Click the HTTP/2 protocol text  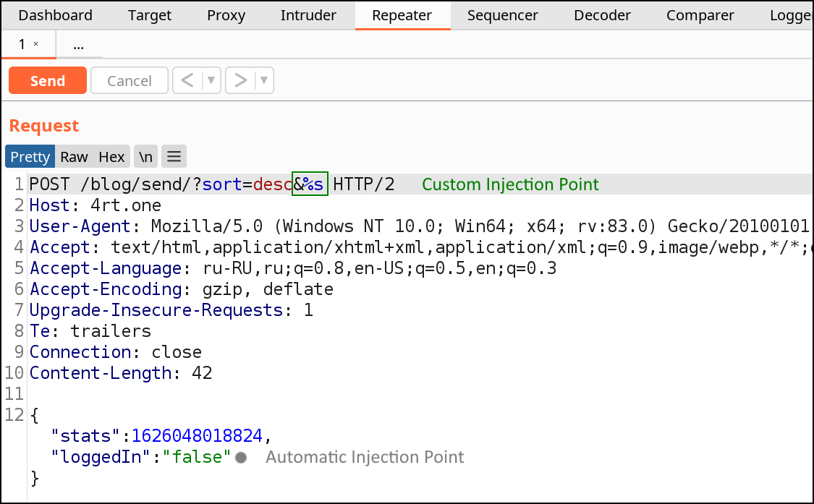tap(363, 184)
